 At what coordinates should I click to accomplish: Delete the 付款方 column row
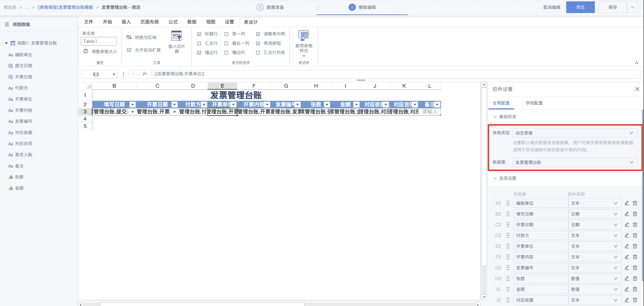tap(635, 235)
